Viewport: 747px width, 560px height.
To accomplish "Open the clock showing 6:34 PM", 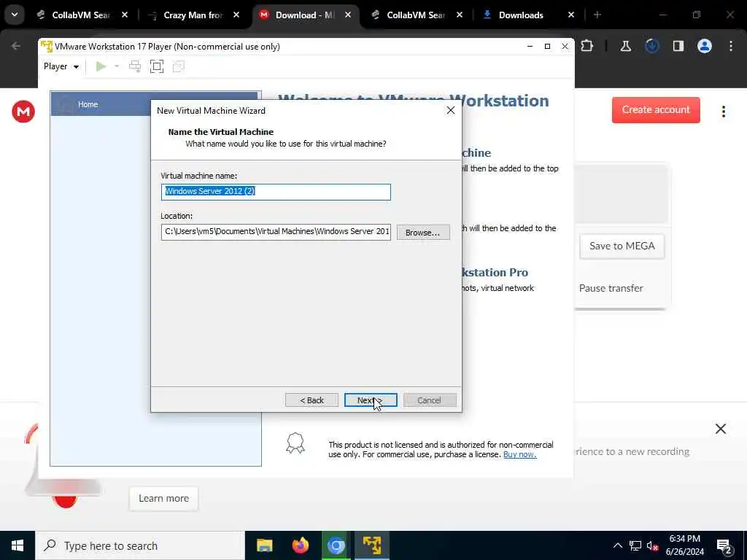I will point(684,545).
